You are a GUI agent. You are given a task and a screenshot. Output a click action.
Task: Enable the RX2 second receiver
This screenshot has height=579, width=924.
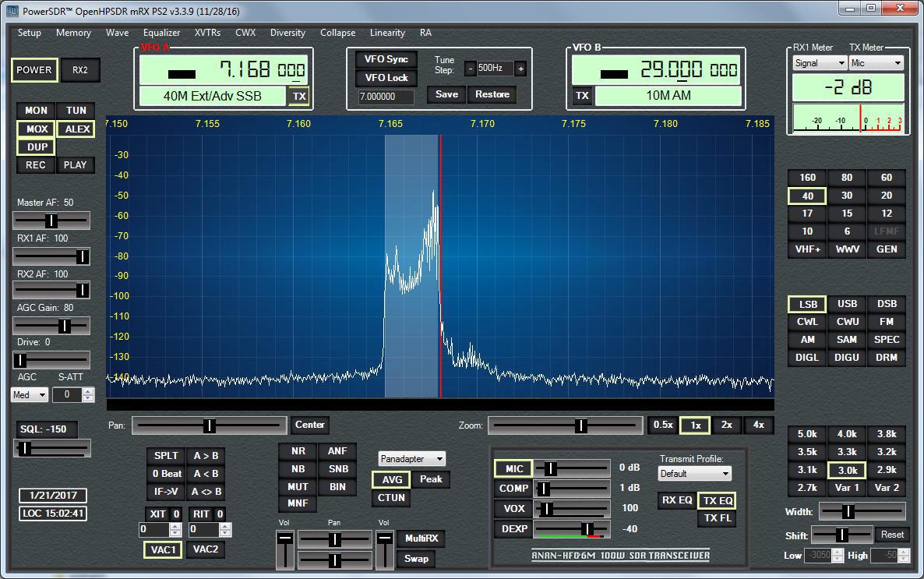click(80, 70)
